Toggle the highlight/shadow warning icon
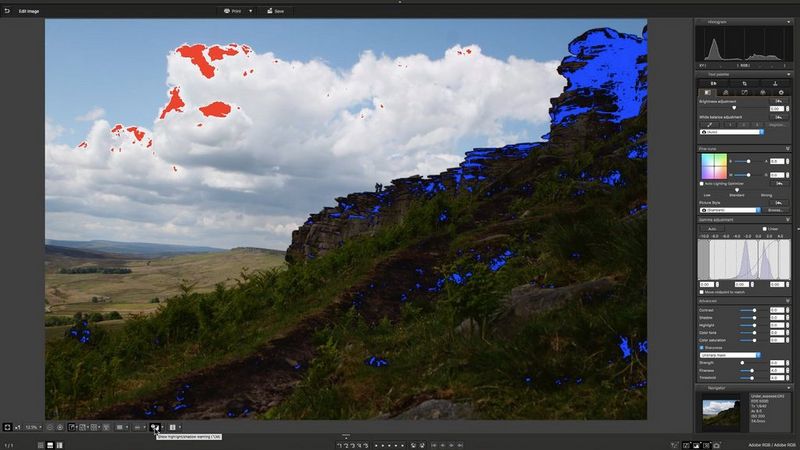The height and width of the screenshot is (450, 800). [x=155, y=427]
